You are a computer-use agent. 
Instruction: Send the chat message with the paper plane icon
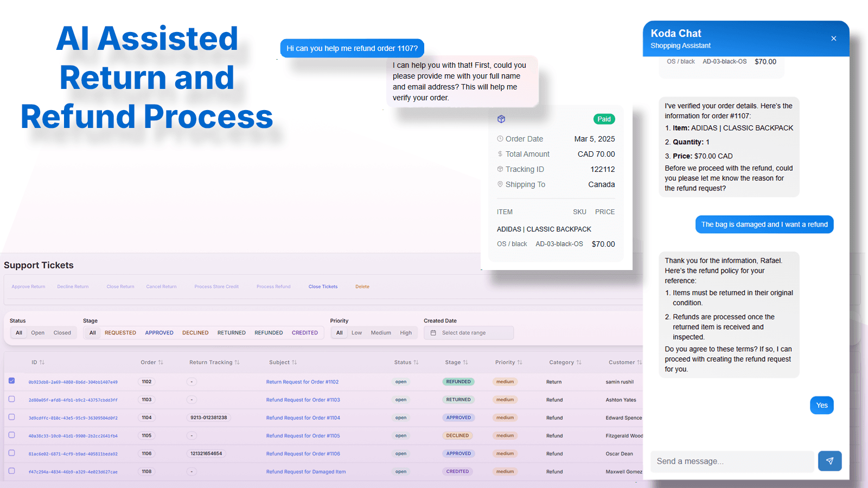point(829,461)
